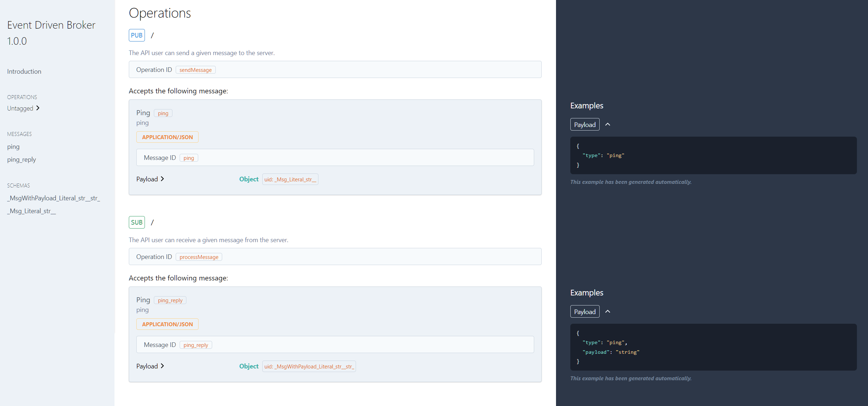
Task: Click the SUB operation badge
Action: pos(137,222)
